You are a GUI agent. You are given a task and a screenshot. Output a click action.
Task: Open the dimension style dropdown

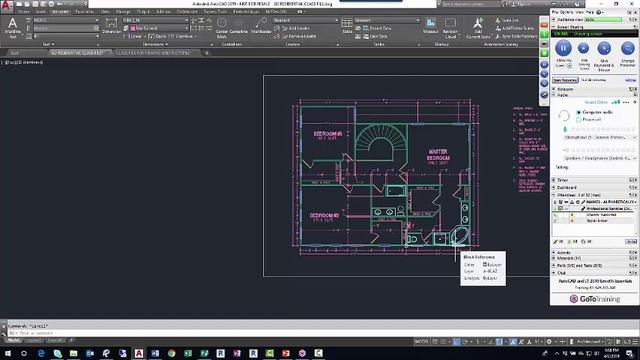pyautogui.click(x=156, y=20)
